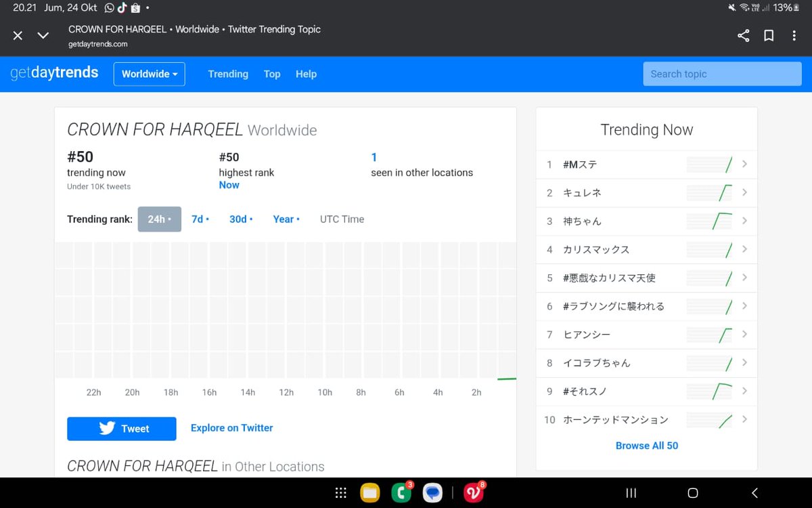This screenshot has width=812, height=508.
Task: Open the getdaytrends home logo
Action: tap(54, 73)
